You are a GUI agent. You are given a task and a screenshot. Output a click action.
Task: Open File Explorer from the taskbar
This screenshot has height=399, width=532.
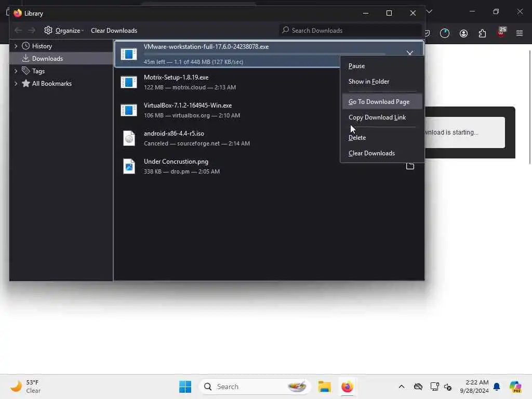point(324,387)
